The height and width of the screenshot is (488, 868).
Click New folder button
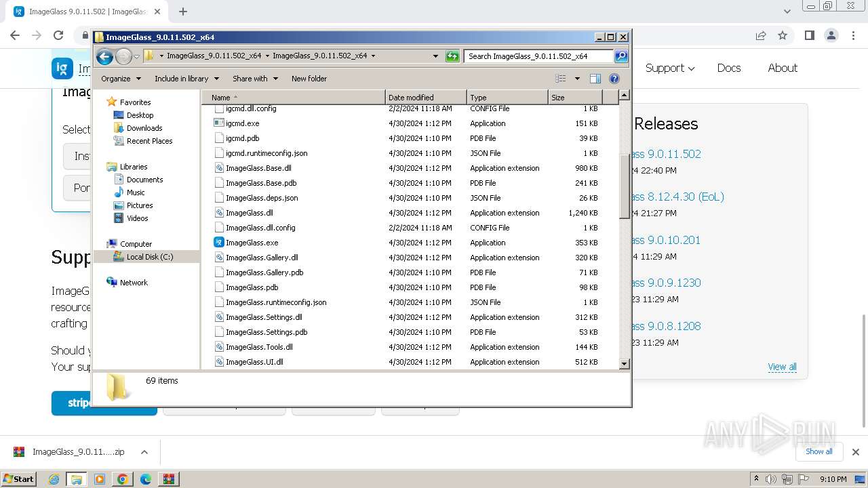click(x=309, y=79)
